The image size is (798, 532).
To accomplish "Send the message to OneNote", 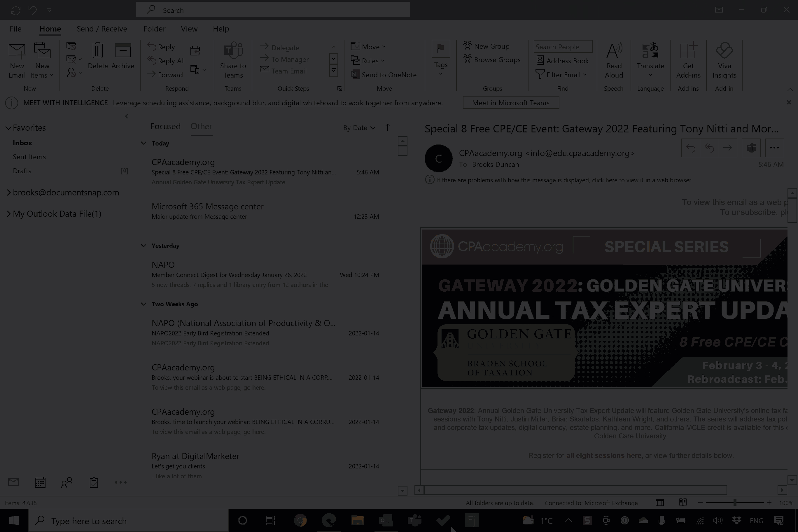I will (x=384, y=75).
